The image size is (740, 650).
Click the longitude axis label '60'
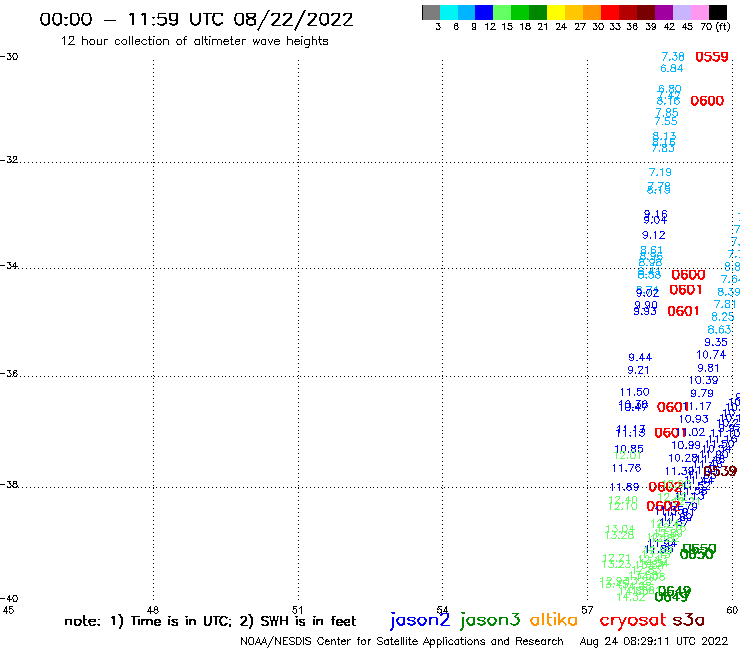point(732,610)
